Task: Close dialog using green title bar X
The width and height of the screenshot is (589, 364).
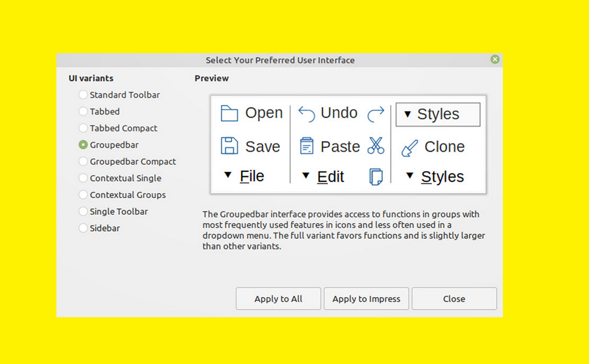Action: click(495, 60)
